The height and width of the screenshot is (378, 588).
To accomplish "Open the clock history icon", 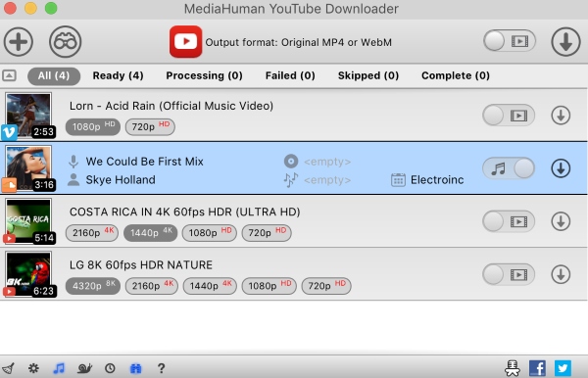I will click(110, 368).
